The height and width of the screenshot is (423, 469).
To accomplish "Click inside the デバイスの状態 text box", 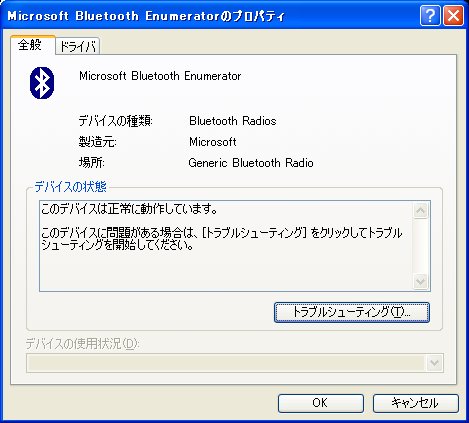I will click(x=226, y=246).
